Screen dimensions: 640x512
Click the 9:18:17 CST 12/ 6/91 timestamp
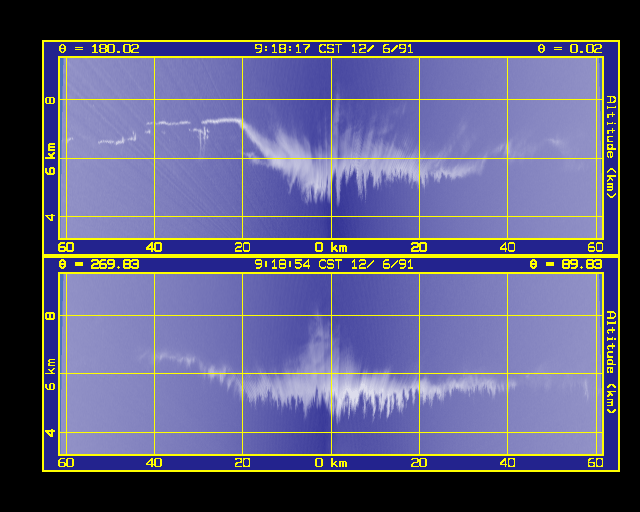point(333,49)
